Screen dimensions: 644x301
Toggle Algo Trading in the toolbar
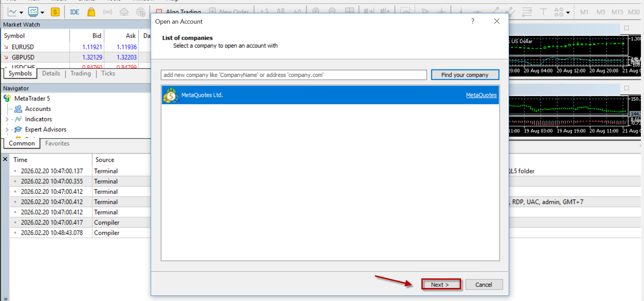point(179,11)
